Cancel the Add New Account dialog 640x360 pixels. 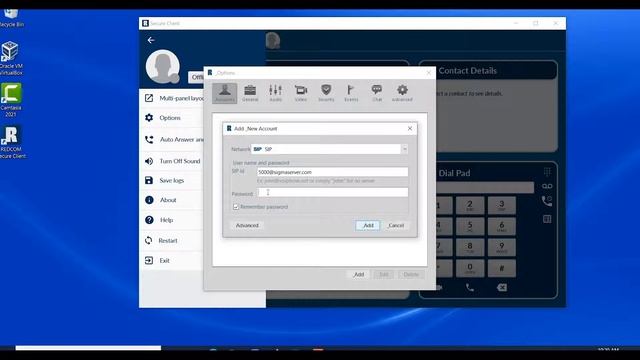[396, 225]
